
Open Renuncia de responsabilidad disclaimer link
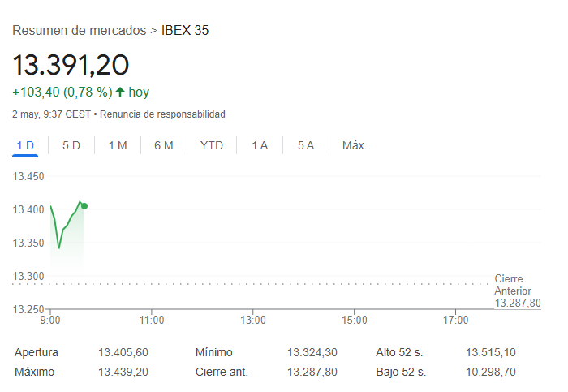coord(162,114)
